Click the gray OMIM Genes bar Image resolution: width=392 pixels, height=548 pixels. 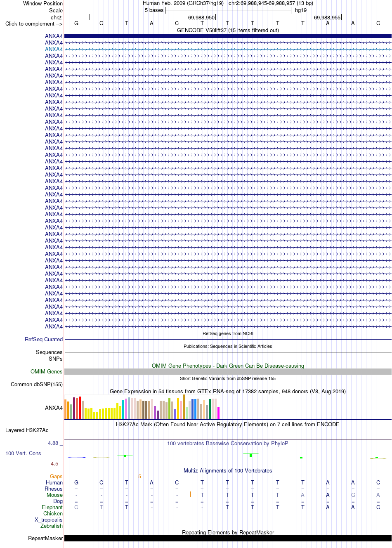click(x=228, y=371)
